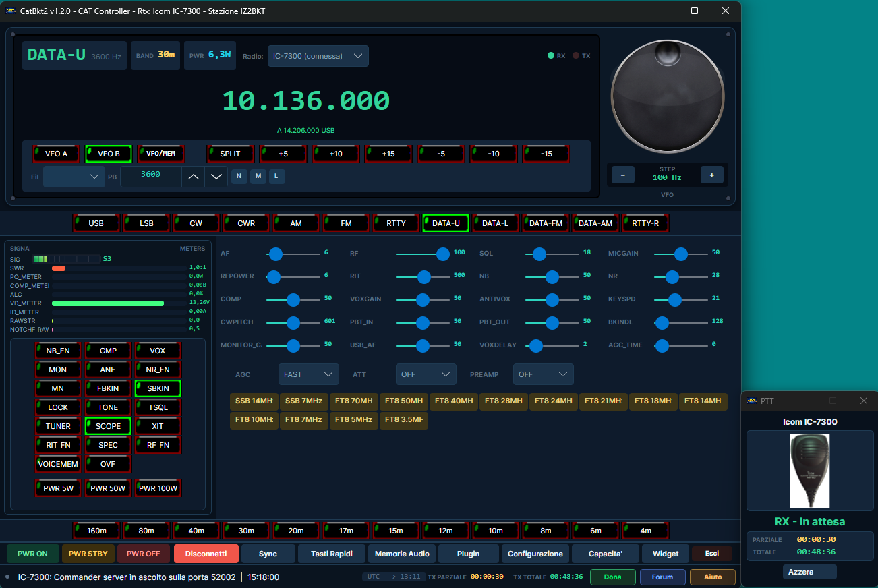Viewport: 878px width, 588px height.
Task: Enable the VOX function
Action: click(158, 351)
